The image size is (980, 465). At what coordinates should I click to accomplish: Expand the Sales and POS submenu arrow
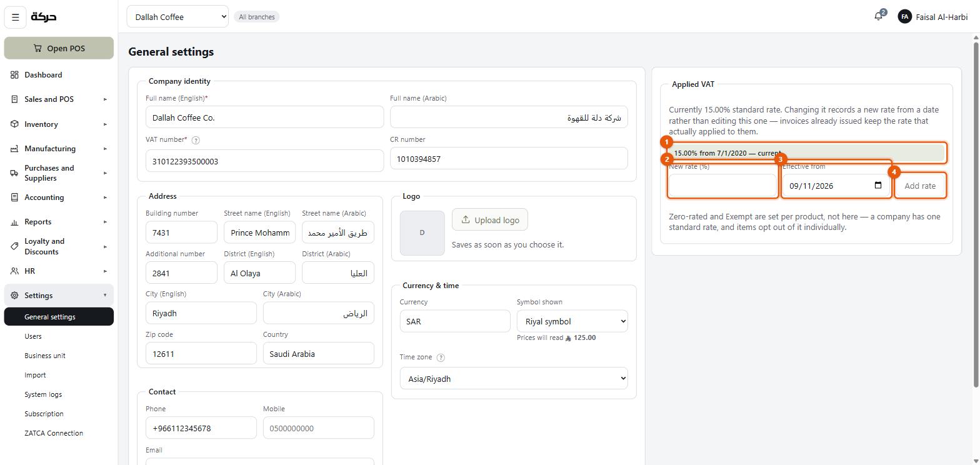coord(105,99)
